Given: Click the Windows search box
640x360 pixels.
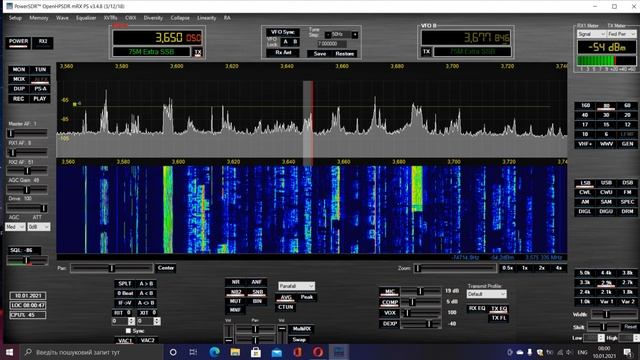Looking at the screenshot, I should pos(91,352).
